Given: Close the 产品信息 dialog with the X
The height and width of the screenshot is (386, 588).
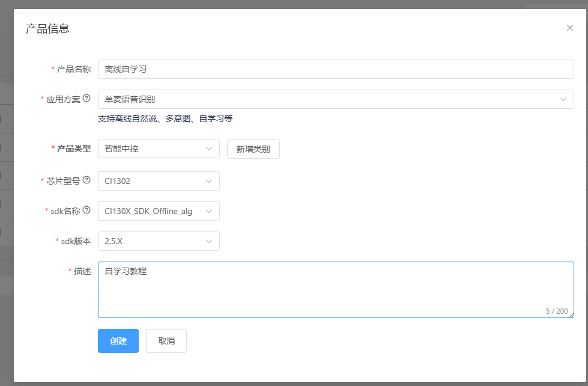Looking at the screenshot, I should (569, 28).
